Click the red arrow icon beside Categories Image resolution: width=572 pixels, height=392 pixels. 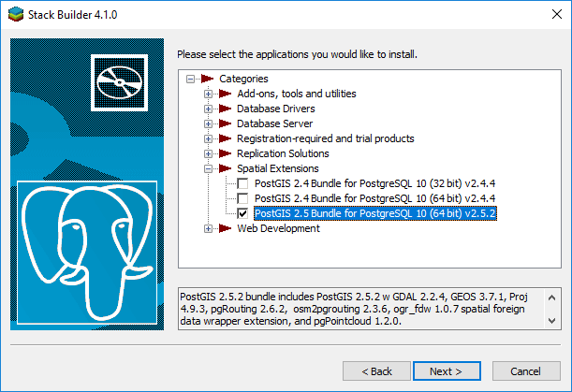(207, 79)
